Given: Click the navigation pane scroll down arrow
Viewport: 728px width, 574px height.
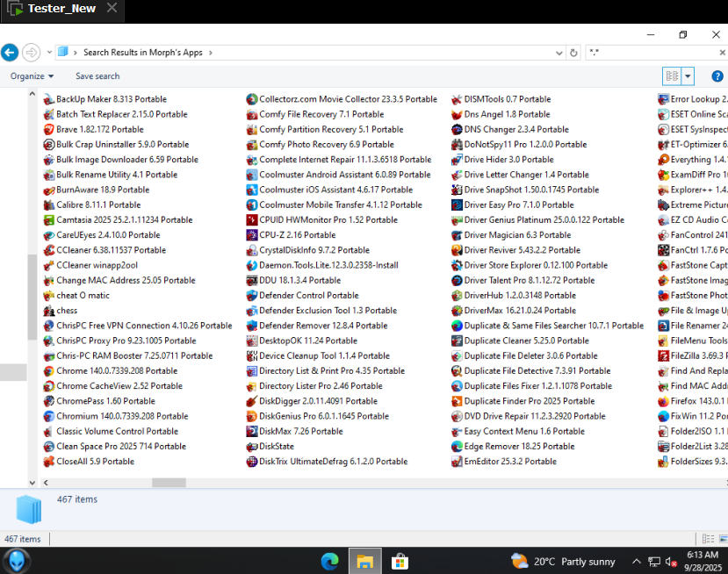Looking at the screenshot, I should click(x=32, y=483).
